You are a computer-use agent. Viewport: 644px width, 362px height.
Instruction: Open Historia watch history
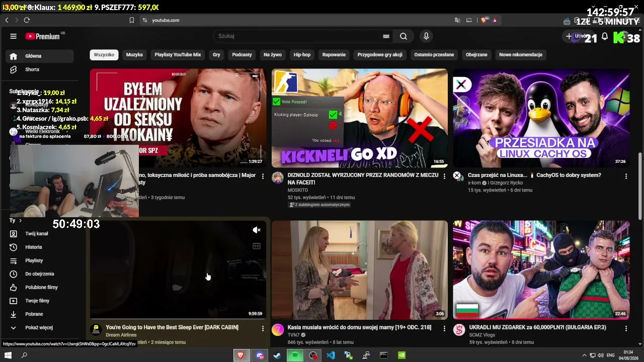(x=40, y=247)
